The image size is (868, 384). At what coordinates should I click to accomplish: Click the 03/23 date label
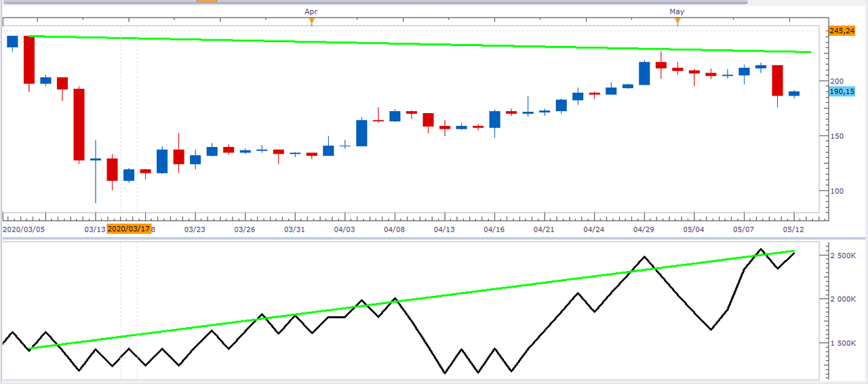point(195,230)
